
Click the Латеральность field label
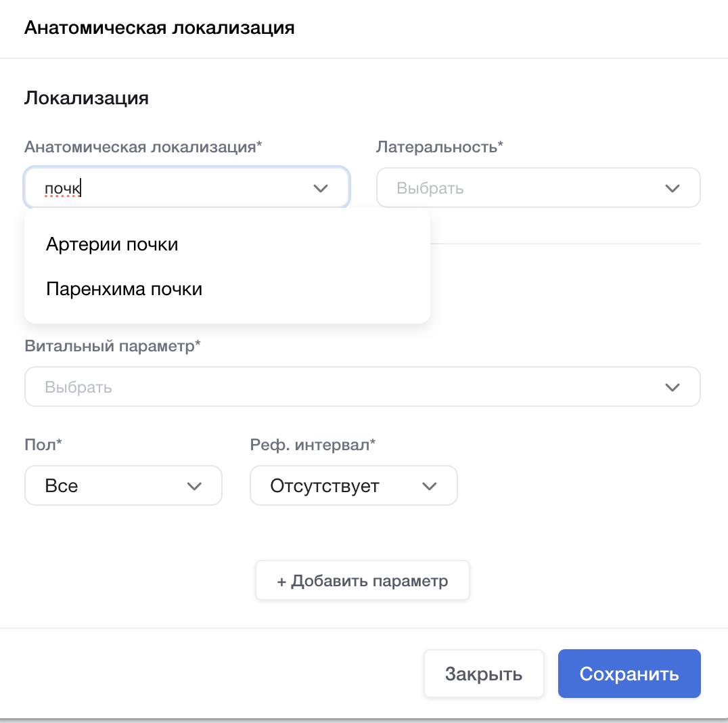tap(440, 147)
